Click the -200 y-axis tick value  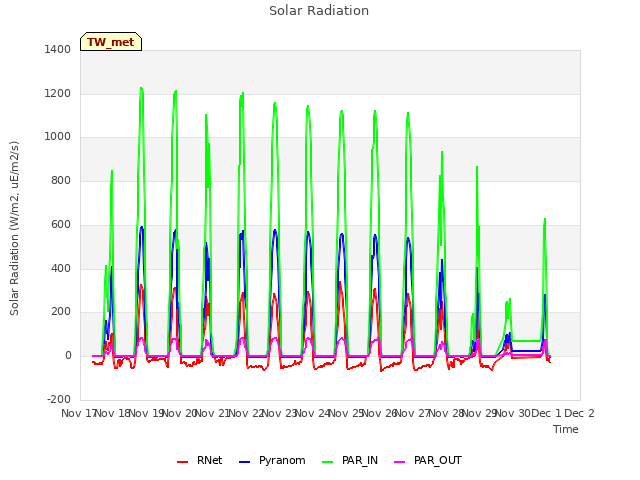pyautogui.click(x=59, y=399)
